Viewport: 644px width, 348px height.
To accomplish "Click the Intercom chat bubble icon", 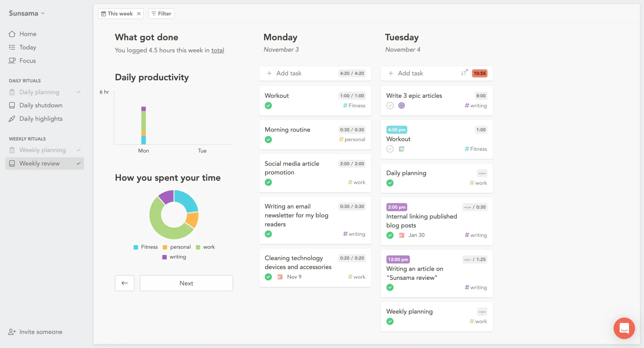I will tap(624, 328).
